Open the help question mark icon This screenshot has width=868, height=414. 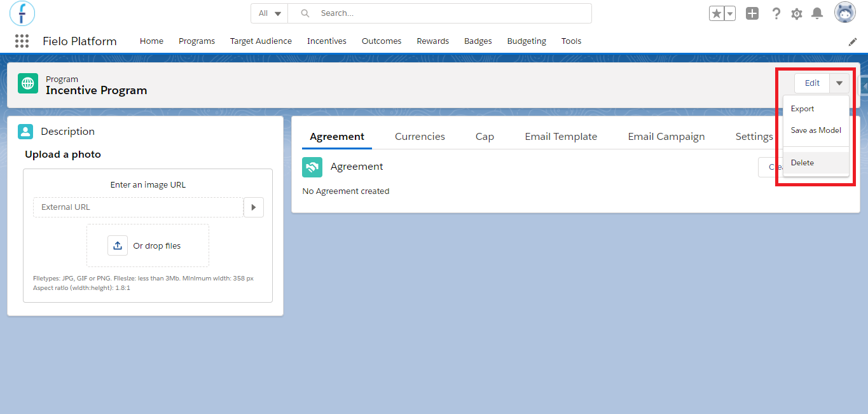pos(776,13)
